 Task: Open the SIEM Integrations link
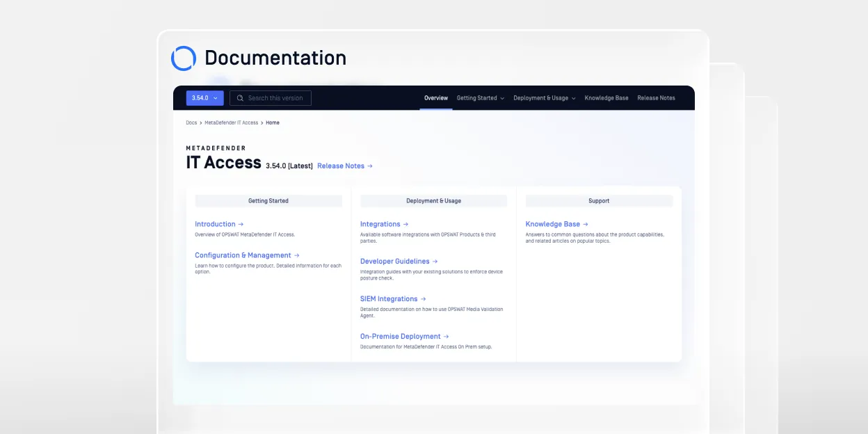coord(393,299)
